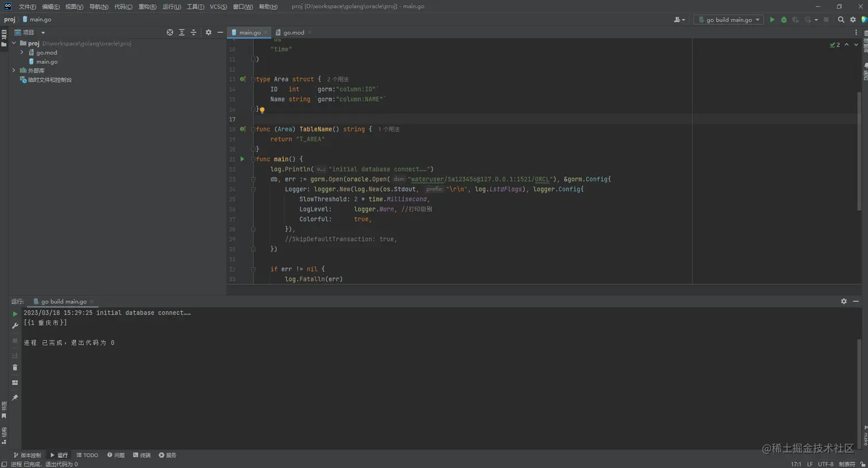Viewport: 868px width, 468px height.
Task: Go to previous highlighted problem arrow
Action: click(x=847, y=45)
